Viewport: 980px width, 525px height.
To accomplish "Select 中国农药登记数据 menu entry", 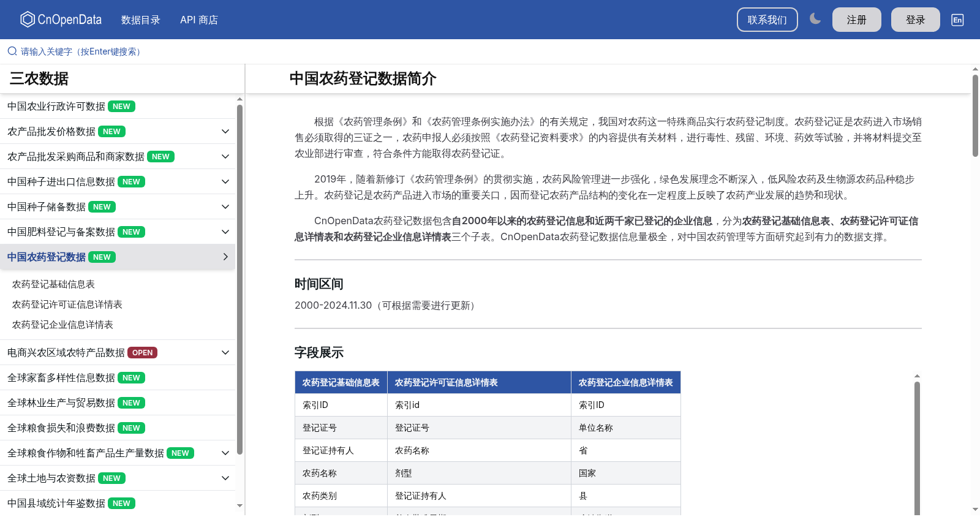I will point(118,257).
